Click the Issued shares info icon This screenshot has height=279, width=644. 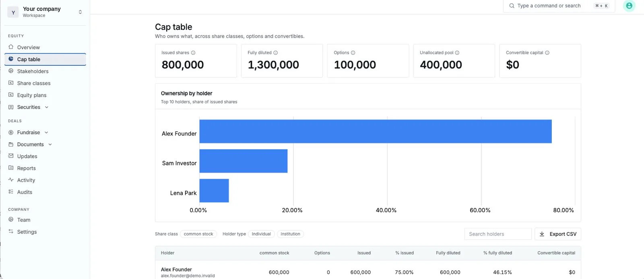[193, 53]
